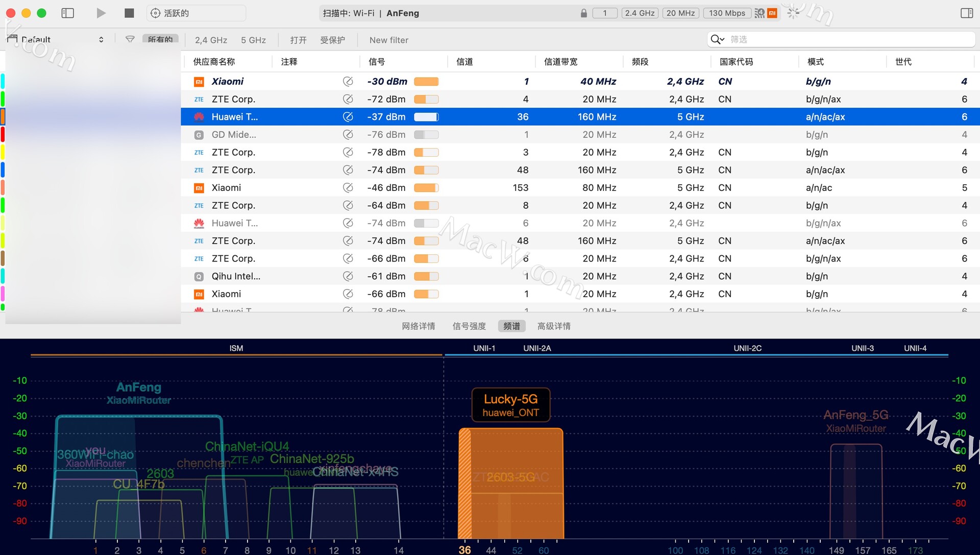The width and height of the screenshot is (980, 555).
Task: Open the 网络详情 tab
Action: click(x=419, y=326)
